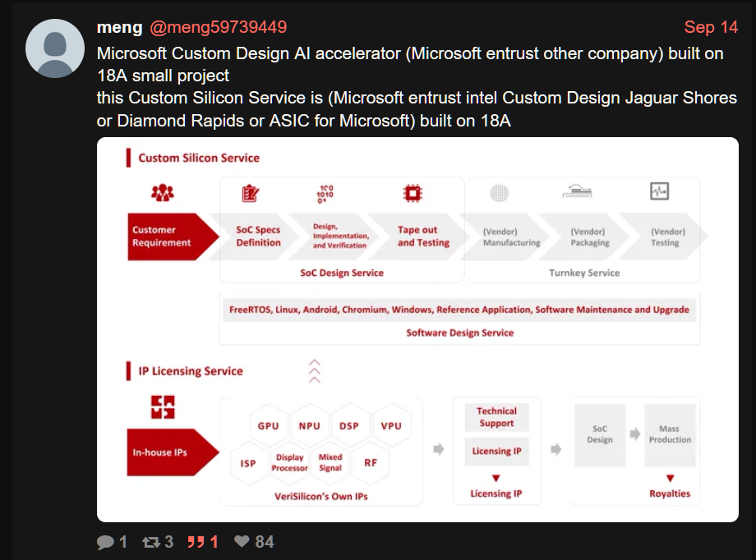This screenshot has height=560, width=756.
Task: Click the FreeRTOS, Linux, Android software list
Action: click(459, 310)
